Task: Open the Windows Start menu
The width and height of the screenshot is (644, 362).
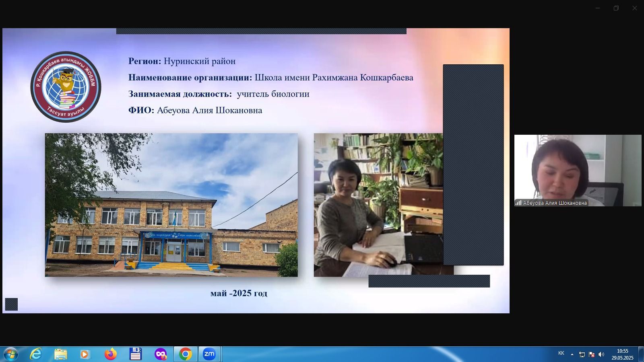Action: tap(10, 354)
